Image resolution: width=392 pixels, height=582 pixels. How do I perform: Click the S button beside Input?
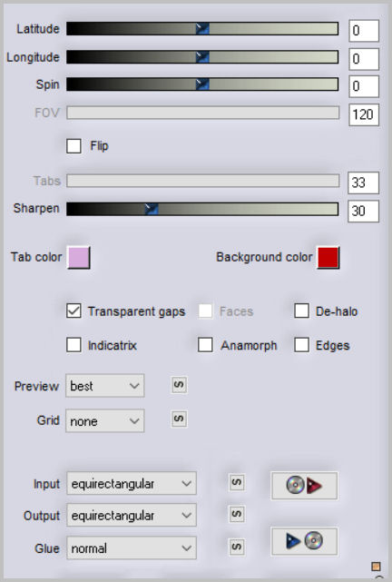pos(237,482)
